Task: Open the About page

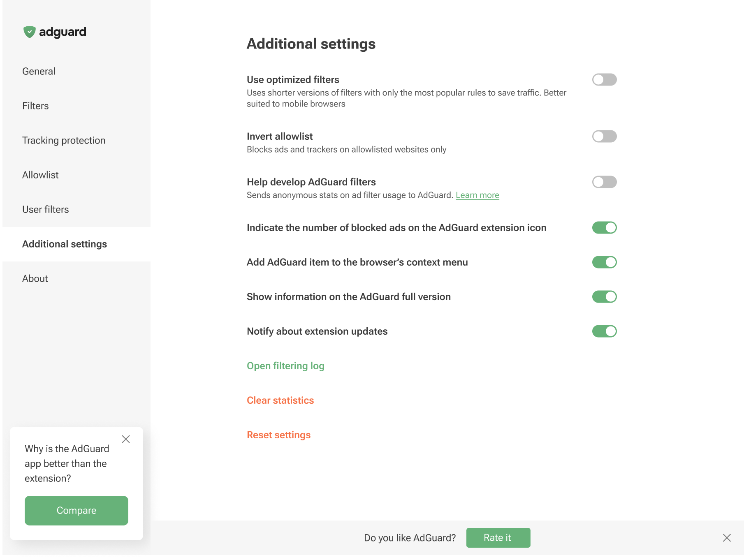Action: pos(76,279)
